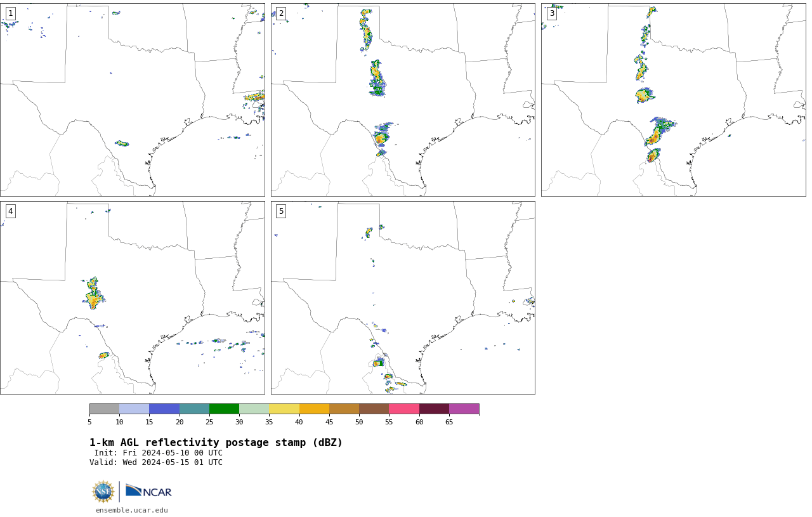The width and height of the screenshot is (812, 517).
Task: Click the panel label number 1
Action: click(x=10, y=13)
